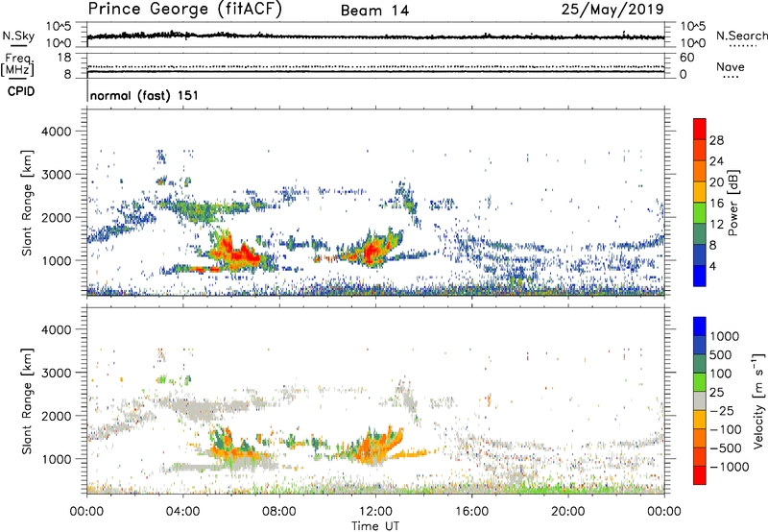Image resolution: width=768 pixels, height=532 pixels.
Task: Click the '60' right axis label
Action: coord(686,58)
